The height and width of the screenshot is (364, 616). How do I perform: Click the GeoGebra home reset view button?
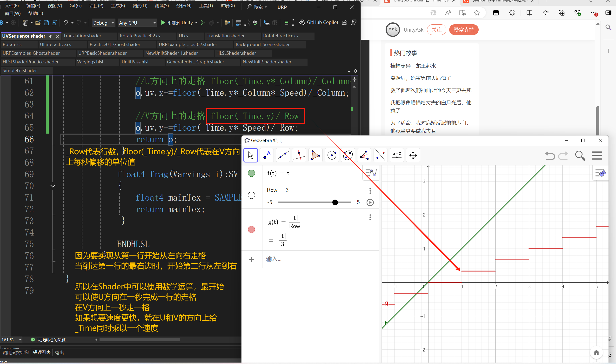point(596,352)
